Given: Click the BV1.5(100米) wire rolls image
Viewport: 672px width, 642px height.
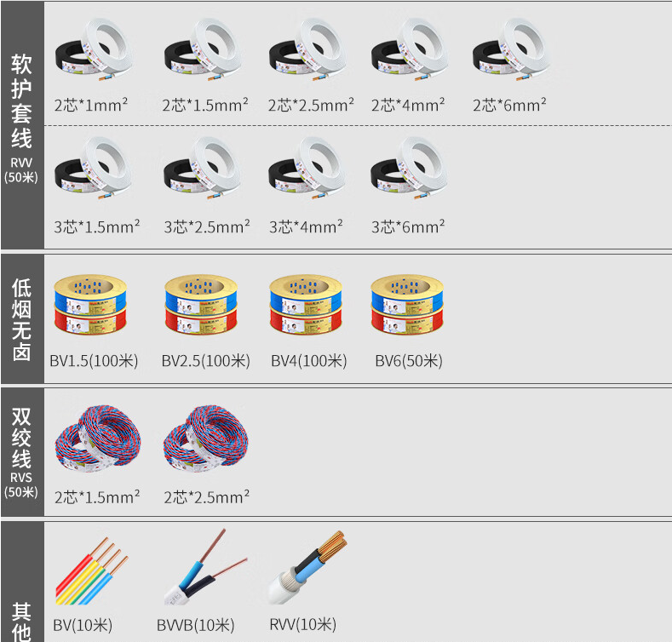Looking at the screenshot, I should tap(90, 305).
